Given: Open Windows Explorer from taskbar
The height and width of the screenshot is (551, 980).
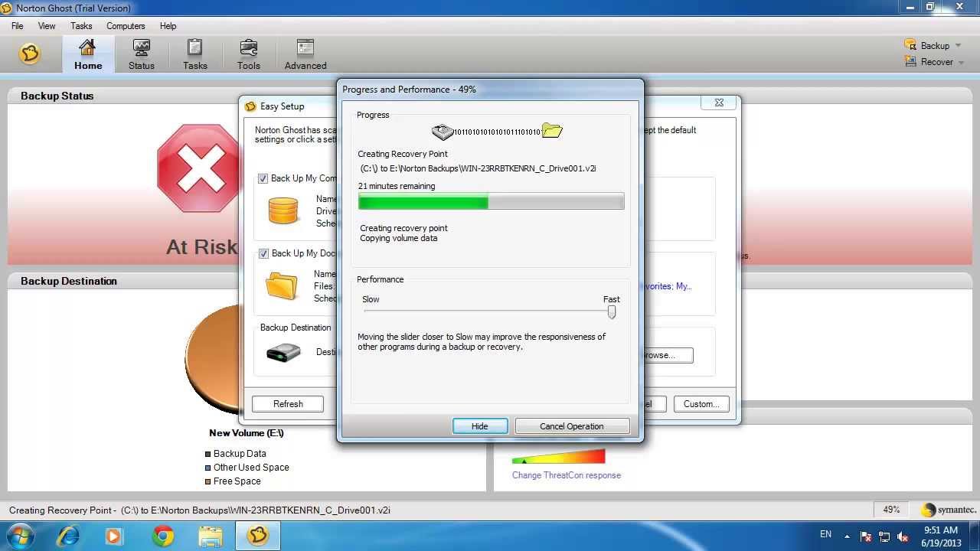Looking at the screenshot, I should click(x=210, y=536).
